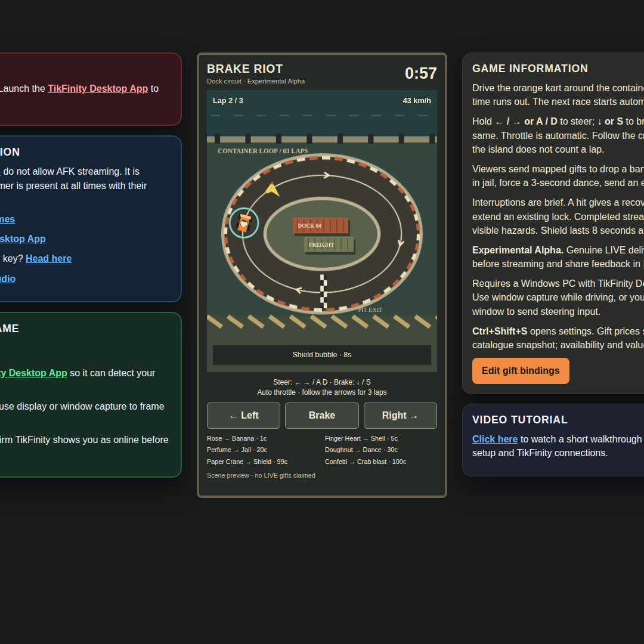Screen dimensions: 644x644
Task: Click the Lap 2 / 3 indicator
Action: [x=228, y=101]
